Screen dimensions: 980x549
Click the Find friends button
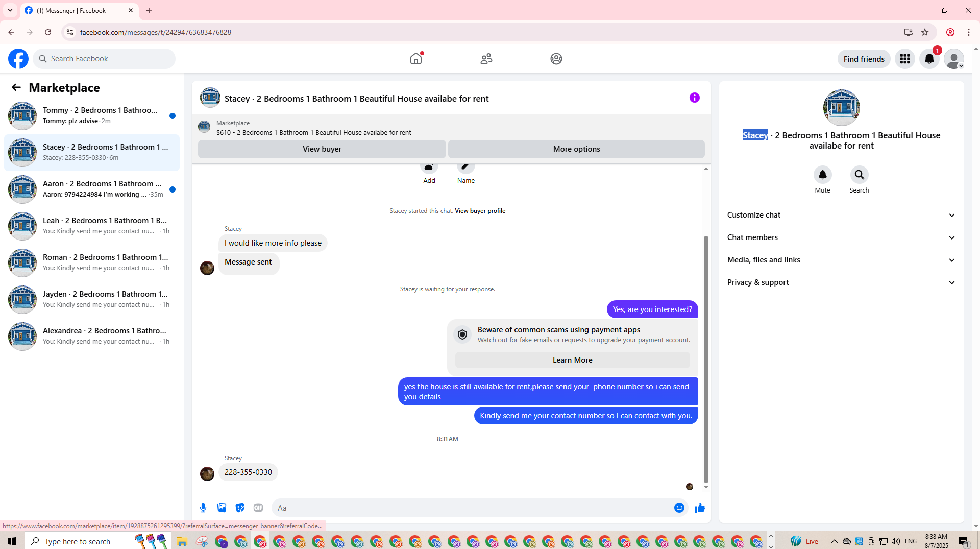tap(864, 59)
